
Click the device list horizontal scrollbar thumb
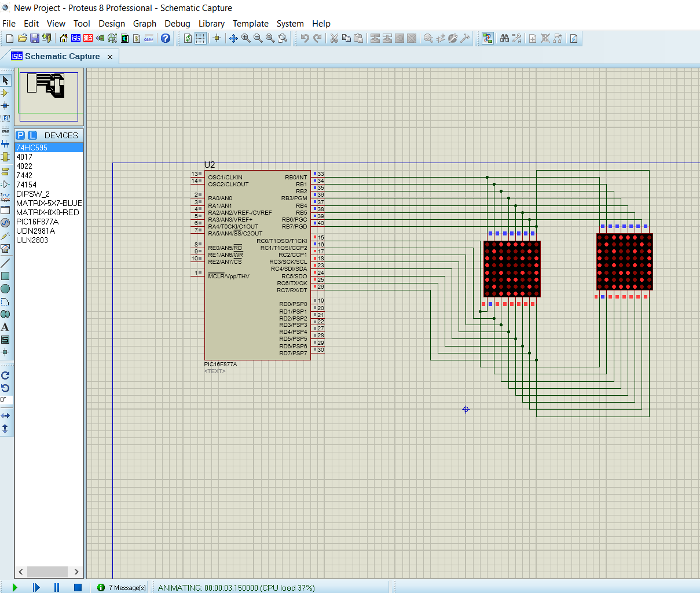click(x=47, y=572)
